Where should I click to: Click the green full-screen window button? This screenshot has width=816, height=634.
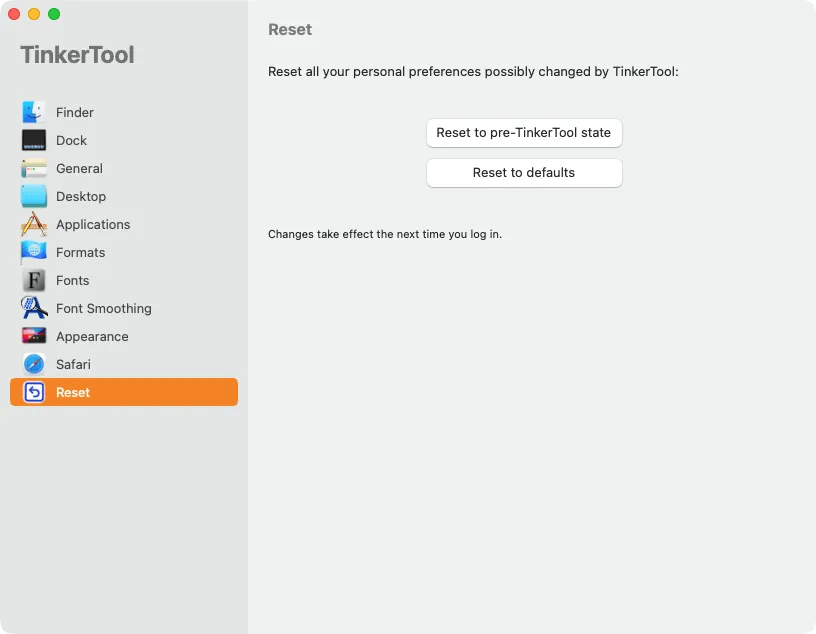(54, 14)
